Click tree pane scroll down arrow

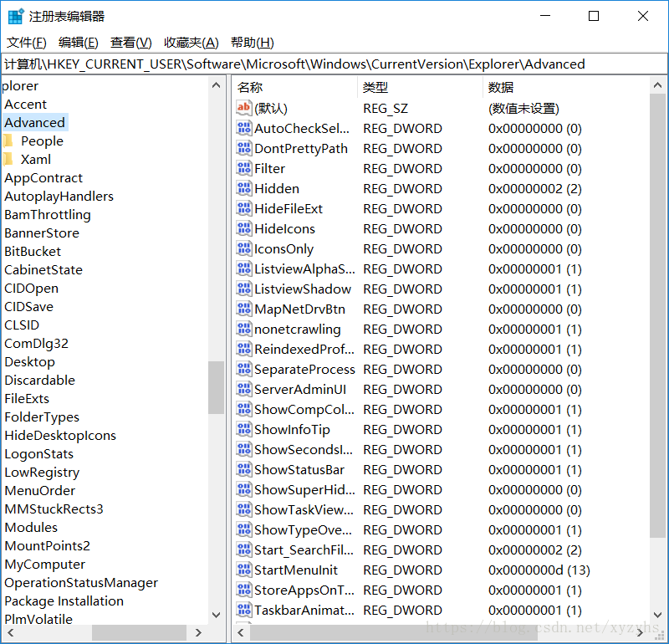tap(217, 615)
